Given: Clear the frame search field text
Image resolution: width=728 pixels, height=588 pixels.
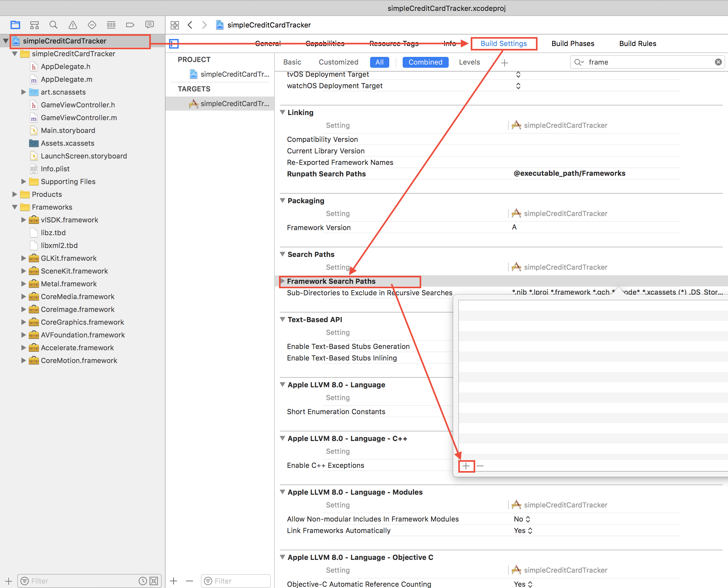Looking at the screenshot, I should pos(718,62).
